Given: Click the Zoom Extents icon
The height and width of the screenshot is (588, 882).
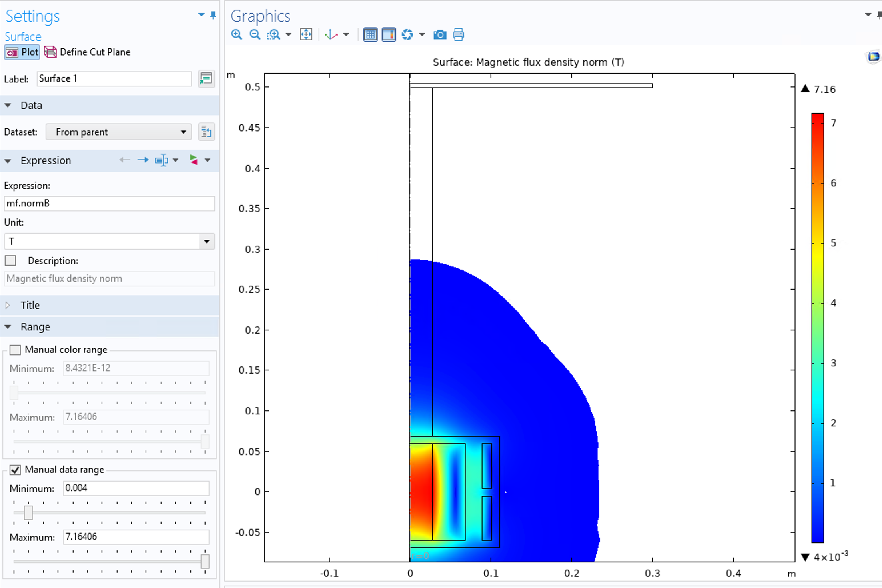Looking at the screenshot, I should [306, 35].
